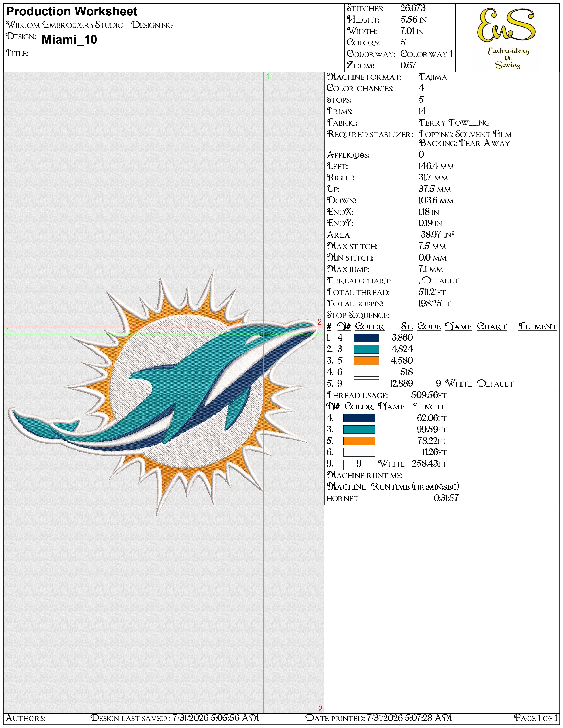Screen dimensions: 563x728
Task: Select stitch count "518" in Stop Sequence
Action: coord(406,372)
